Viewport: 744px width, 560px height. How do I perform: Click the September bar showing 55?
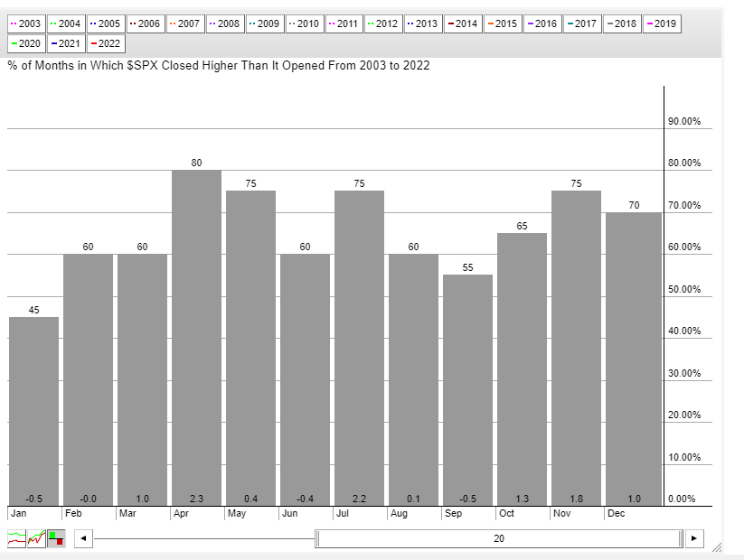tap(467, 390)
